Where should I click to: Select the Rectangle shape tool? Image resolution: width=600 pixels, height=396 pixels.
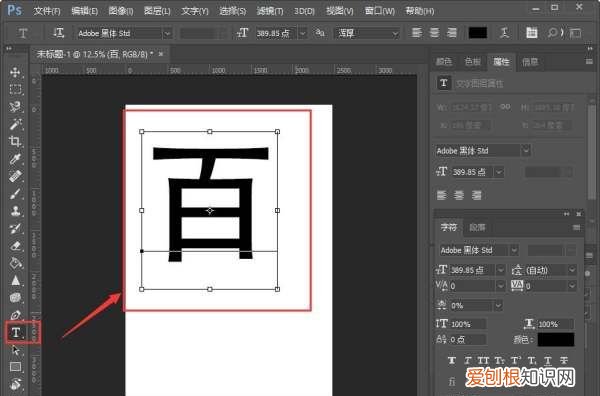coord(15,367)
